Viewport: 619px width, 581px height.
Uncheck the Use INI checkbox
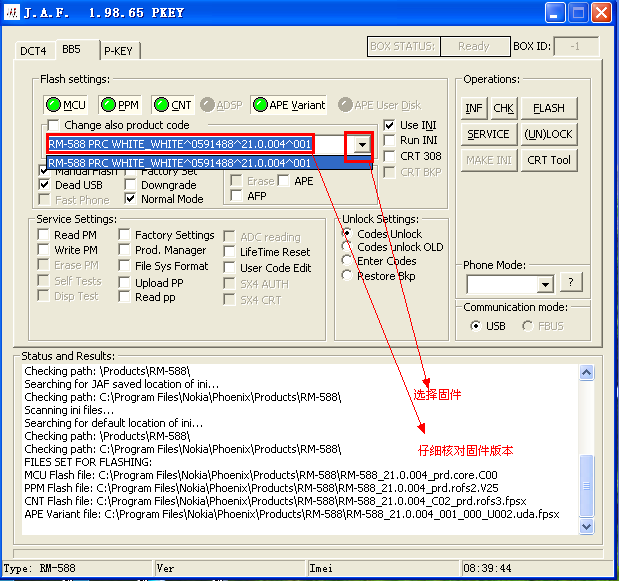389,125
